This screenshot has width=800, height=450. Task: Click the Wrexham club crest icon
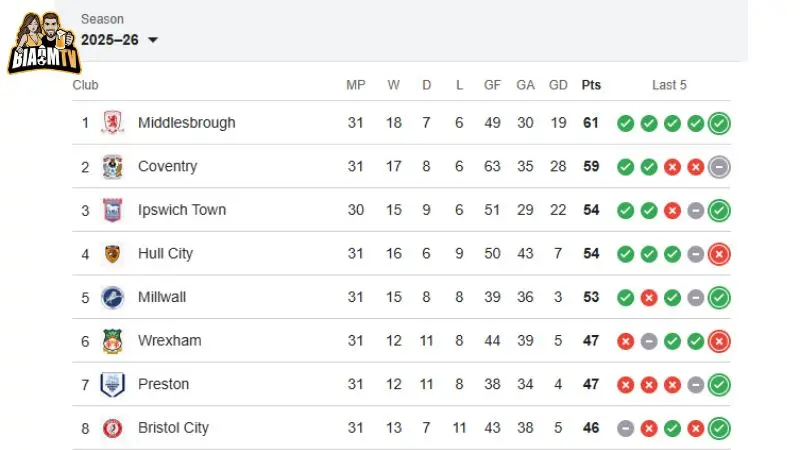click(x=113, y=341)
